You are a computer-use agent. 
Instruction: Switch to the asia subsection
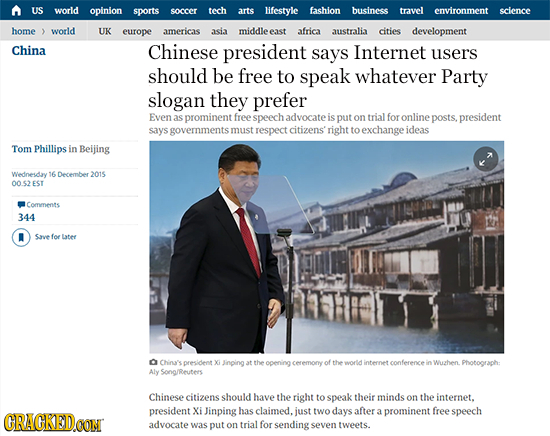coord(219,31)
